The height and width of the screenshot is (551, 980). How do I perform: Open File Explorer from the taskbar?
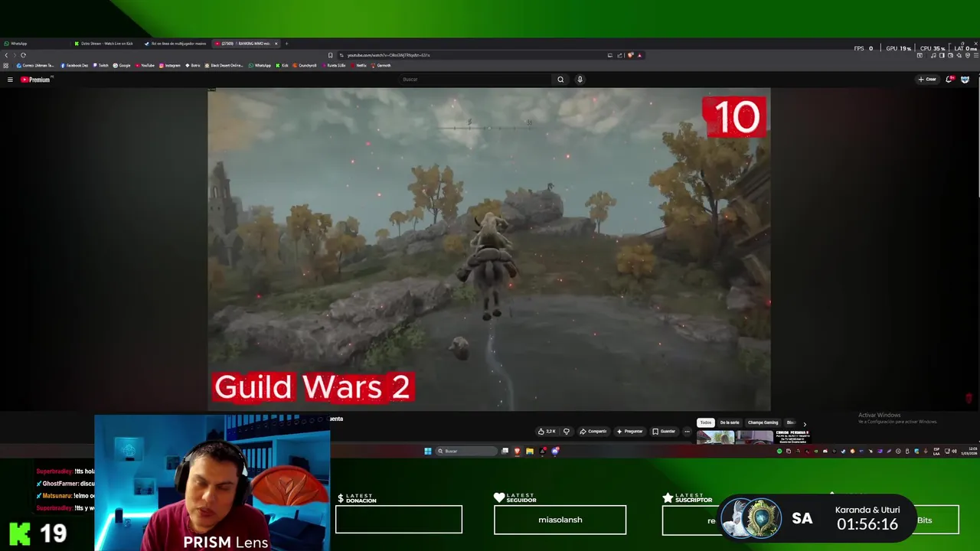(529, 451)
